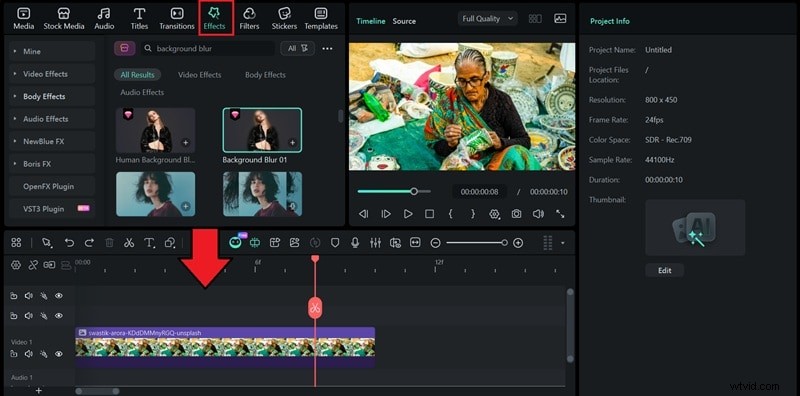This screenshot has width=800, height=396.
Task: Click the compare view grid icon
Action: click(535, 19)
